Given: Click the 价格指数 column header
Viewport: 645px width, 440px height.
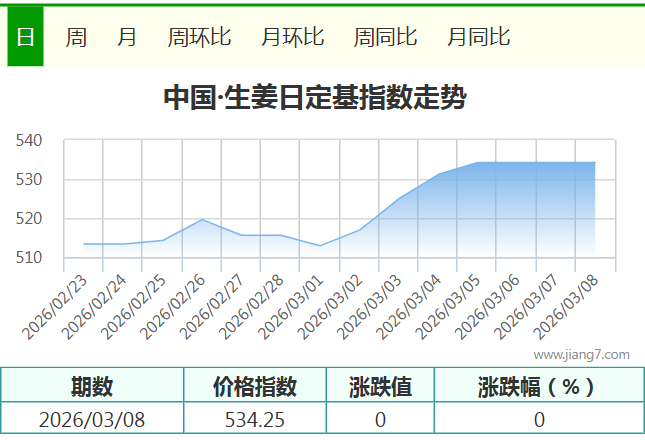Looking at the screenshot, I should pos(255,386).
